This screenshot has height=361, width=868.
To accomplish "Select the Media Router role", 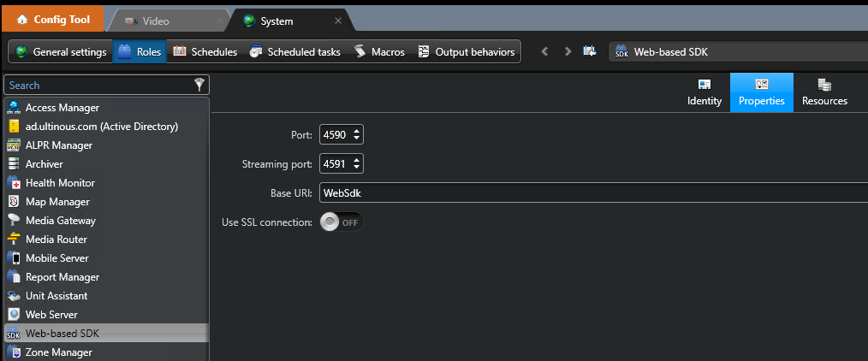I will 56,240.
